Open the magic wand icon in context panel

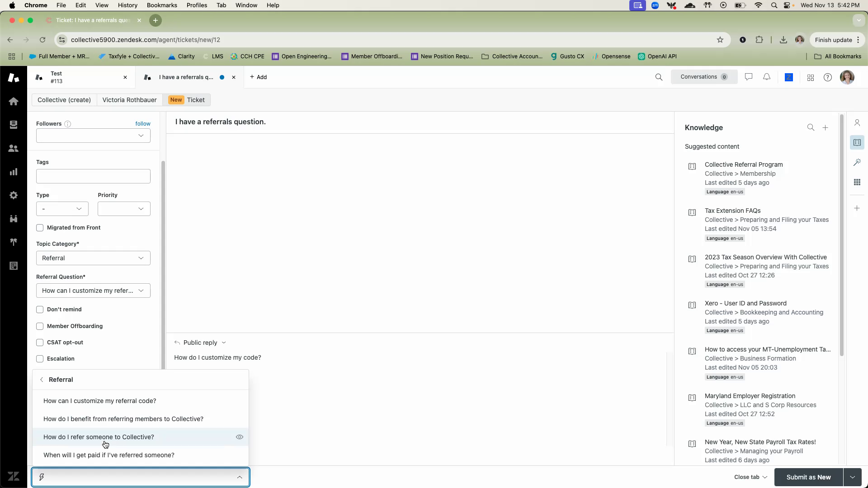point(857,162)
